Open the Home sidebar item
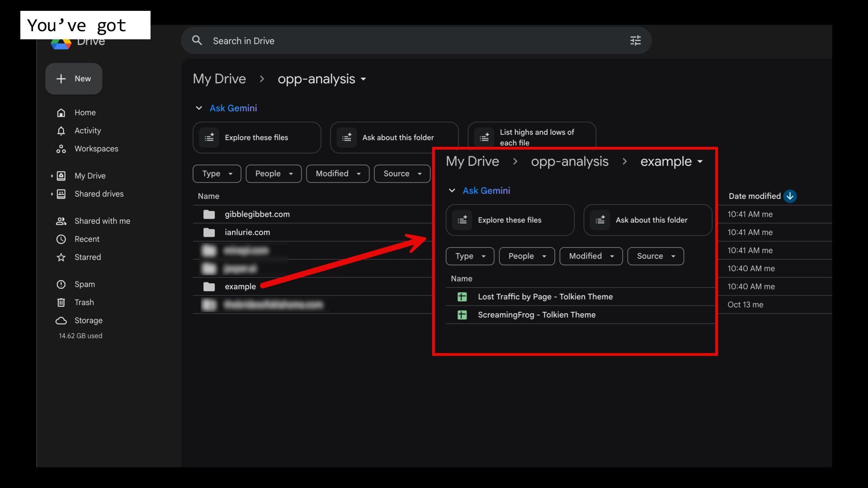This screenshot has width=868, height=488. (x=85, y=113)
